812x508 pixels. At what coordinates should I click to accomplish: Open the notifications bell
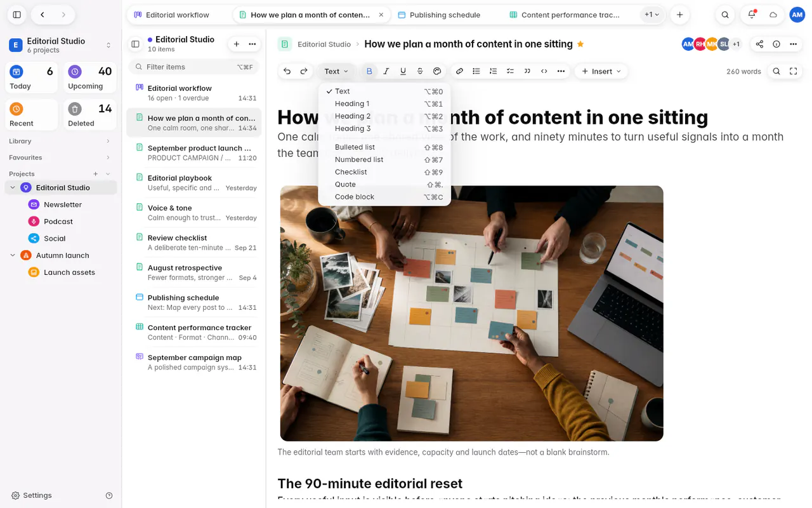[x=752, y=15]
